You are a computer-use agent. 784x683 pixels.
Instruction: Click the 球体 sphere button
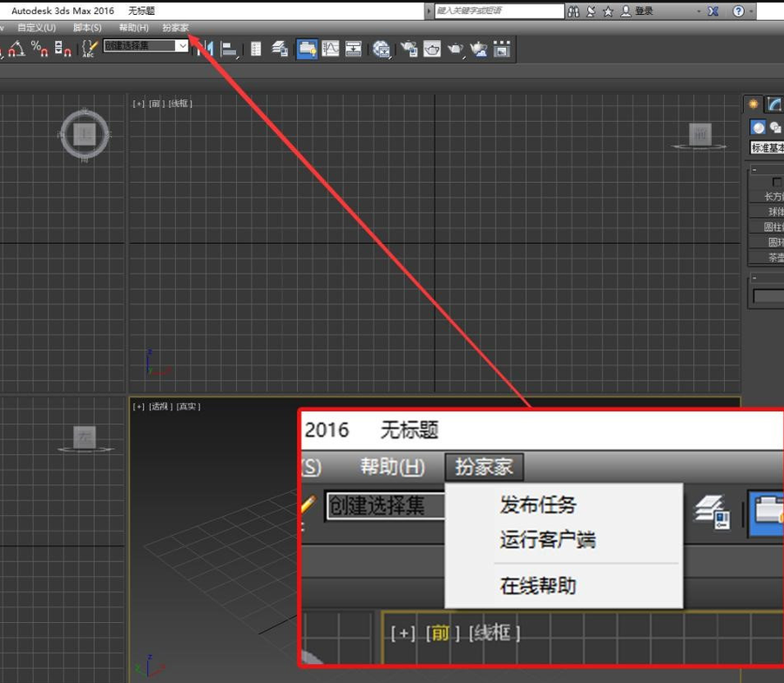(x=766, y=212)
